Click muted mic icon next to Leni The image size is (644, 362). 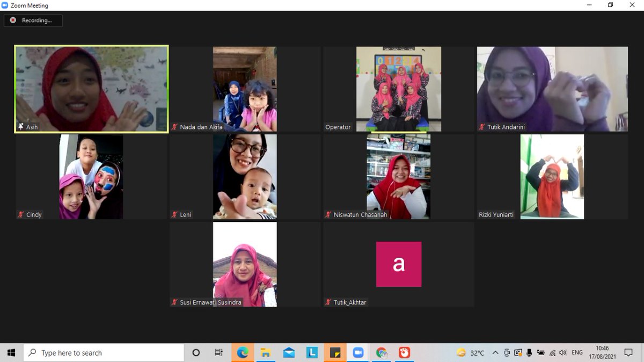[x=174, y=214]
